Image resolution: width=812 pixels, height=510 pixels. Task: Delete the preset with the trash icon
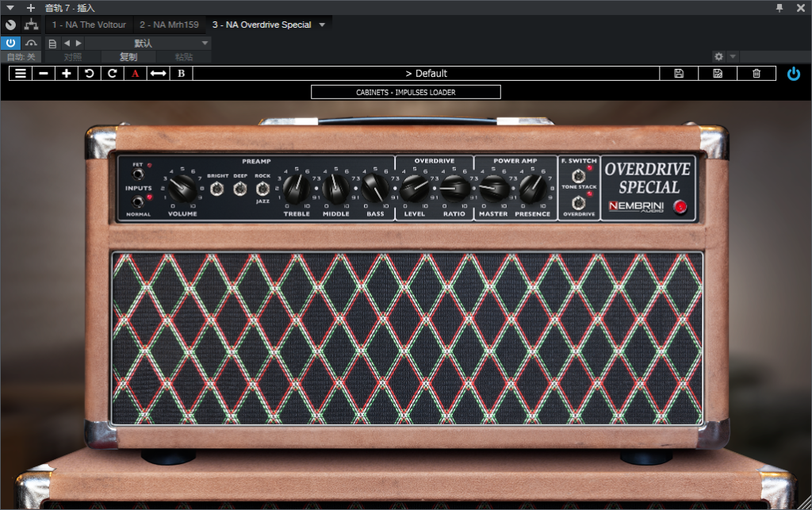click(x=756, y=74)
